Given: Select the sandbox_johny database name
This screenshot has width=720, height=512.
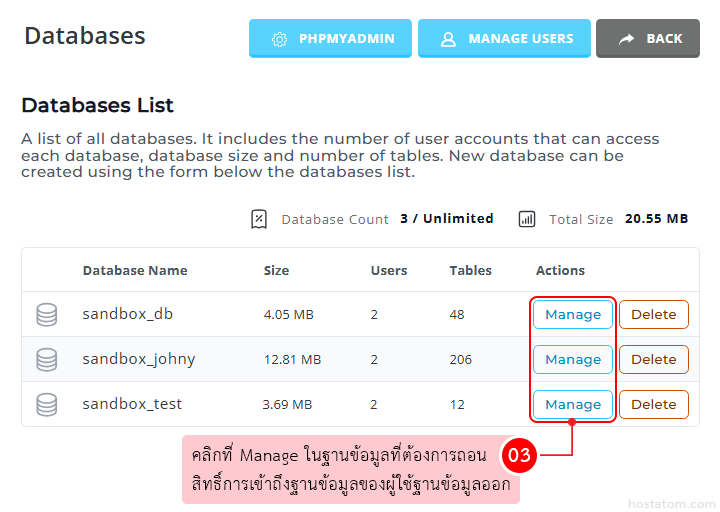Looking at the screenshot, I should pos(139,359).
